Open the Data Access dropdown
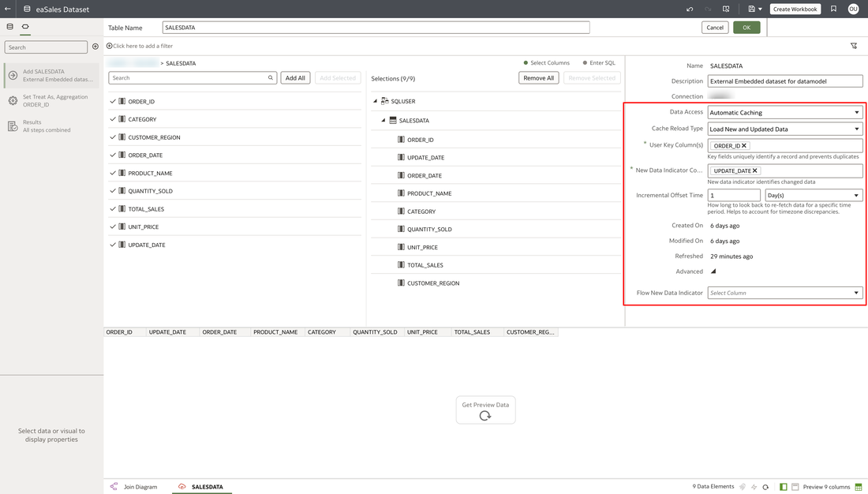 coord(785,112)
